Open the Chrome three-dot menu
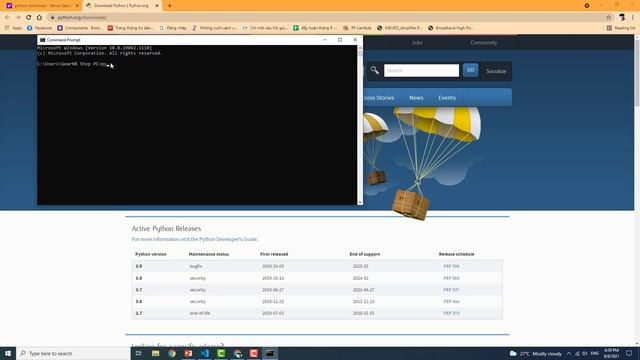 pyautogui.click(x=633, y=18)
